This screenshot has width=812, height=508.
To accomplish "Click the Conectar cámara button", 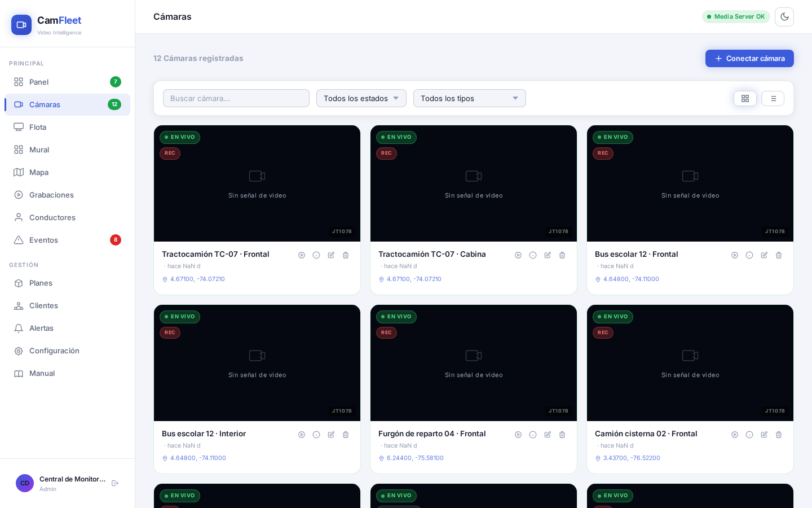I will tap(749, 58).
